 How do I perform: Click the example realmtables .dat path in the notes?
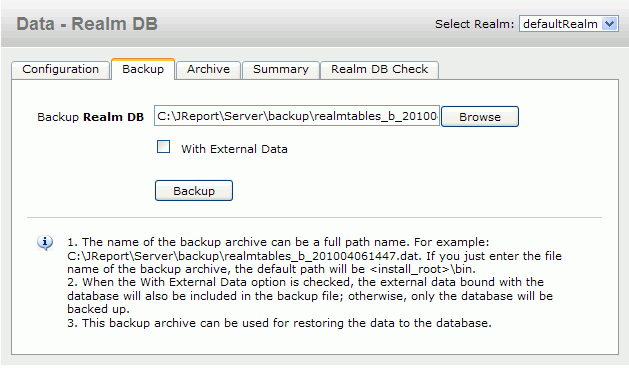point(244,256)
